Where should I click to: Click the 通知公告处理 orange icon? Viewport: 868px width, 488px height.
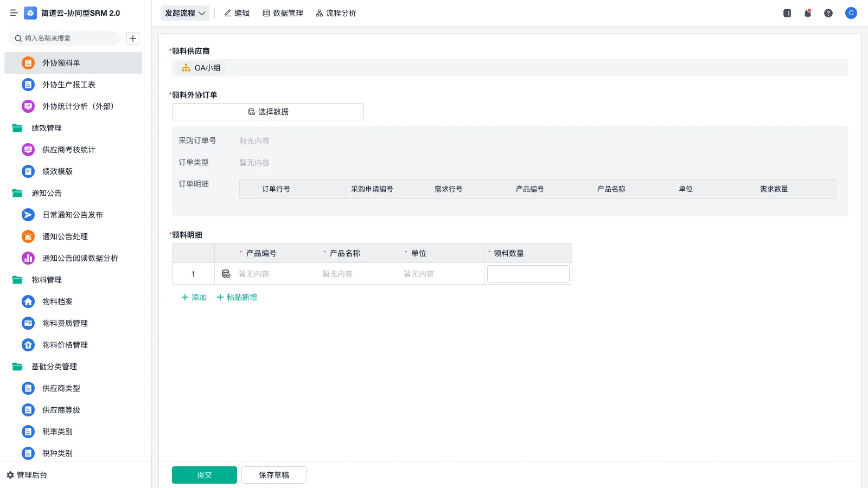tap(28, 236)
